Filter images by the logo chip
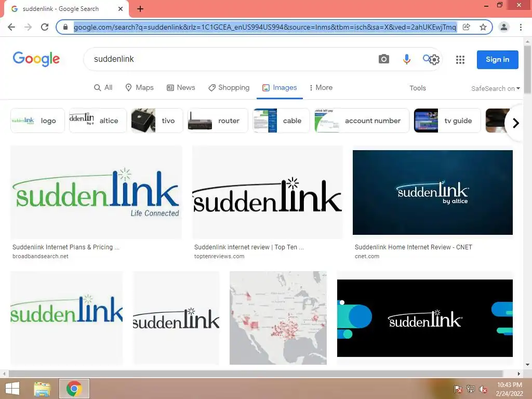The width and height of the screenshot is (532, 399). click(x=37, y=121)
